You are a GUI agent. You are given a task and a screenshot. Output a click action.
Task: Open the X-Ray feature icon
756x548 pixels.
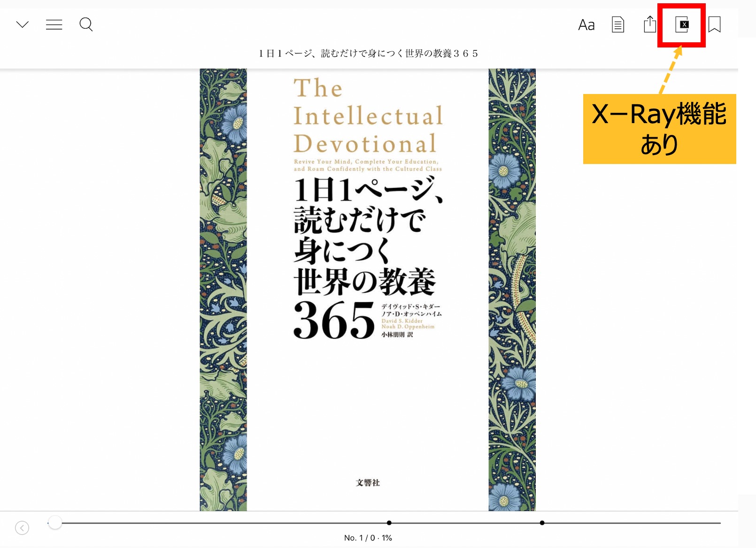click(x=682, y=24)
